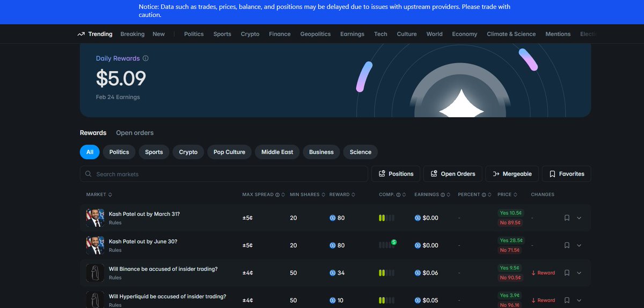Screen dimensions: 644x308
Task: Click the search magnifier icon
Action: click(89, 174)
